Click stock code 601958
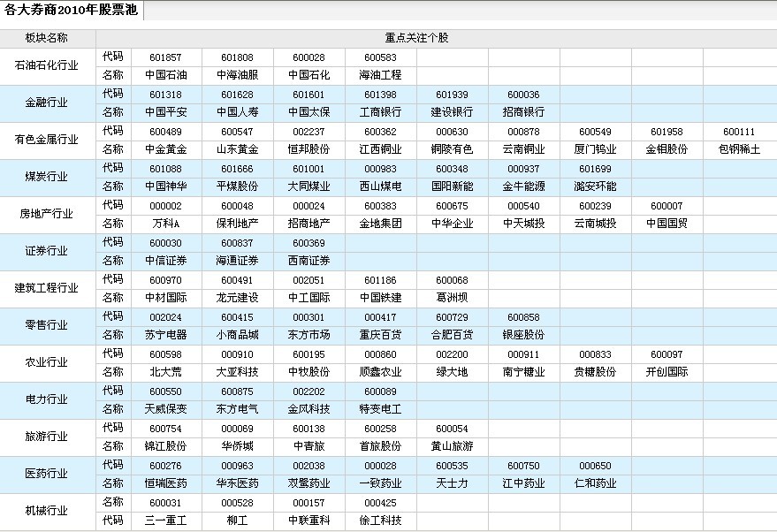777x532 pixels. 667,132
